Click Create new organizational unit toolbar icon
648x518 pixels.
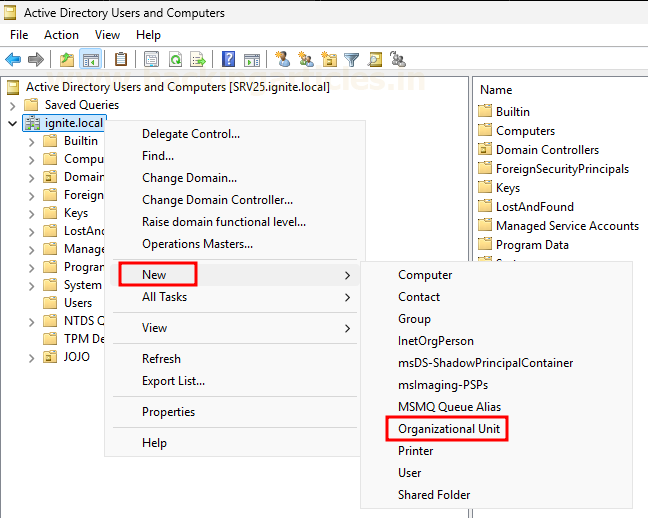(329, 59)
